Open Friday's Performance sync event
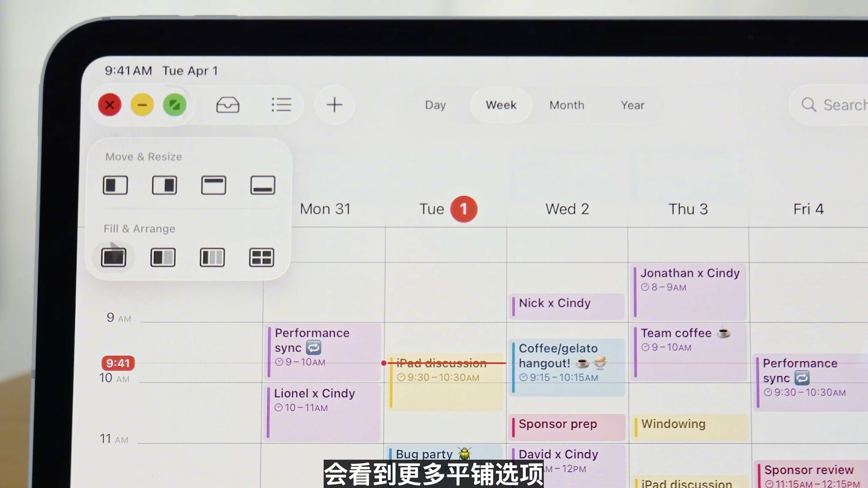868x488 pixels. coord(811,382)
